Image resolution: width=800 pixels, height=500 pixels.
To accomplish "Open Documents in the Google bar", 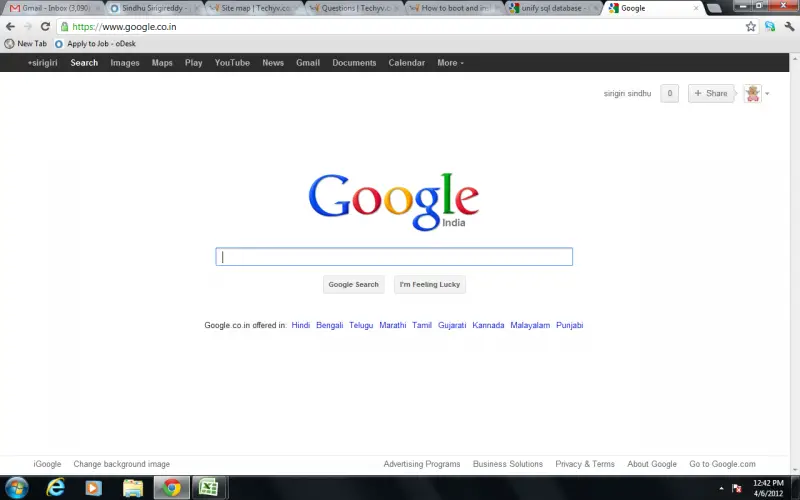I will (354, 63).
